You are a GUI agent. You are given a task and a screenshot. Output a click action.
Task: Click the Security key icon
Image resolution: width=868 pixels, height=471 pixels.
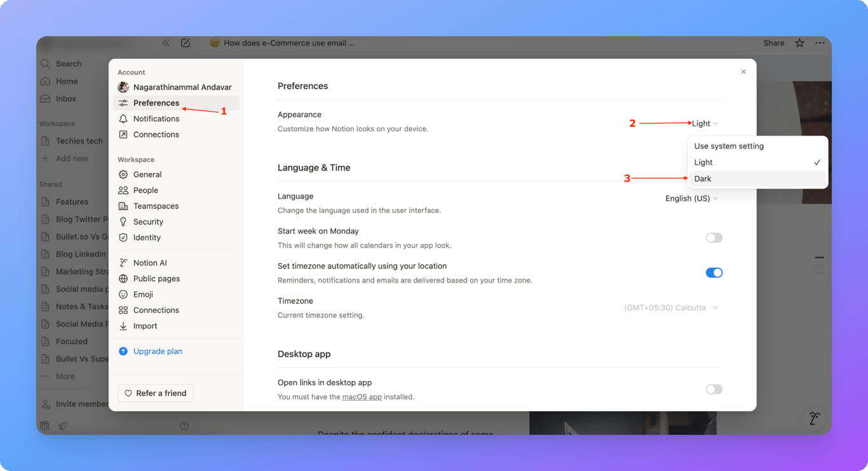click(123, 222)
